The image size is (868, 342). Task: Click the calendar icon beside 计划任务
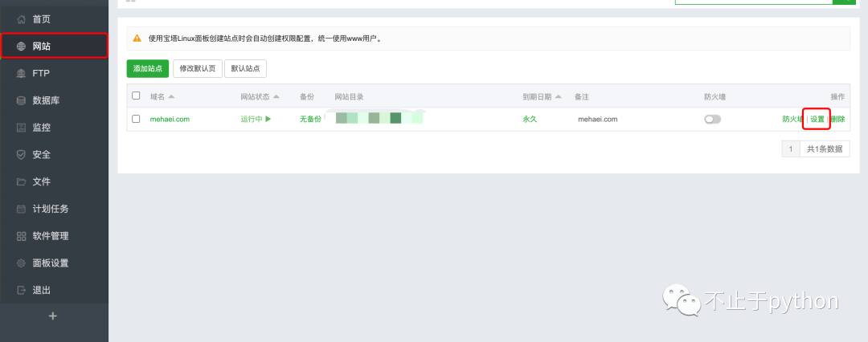pyautogui.click(x=22, y=209)
